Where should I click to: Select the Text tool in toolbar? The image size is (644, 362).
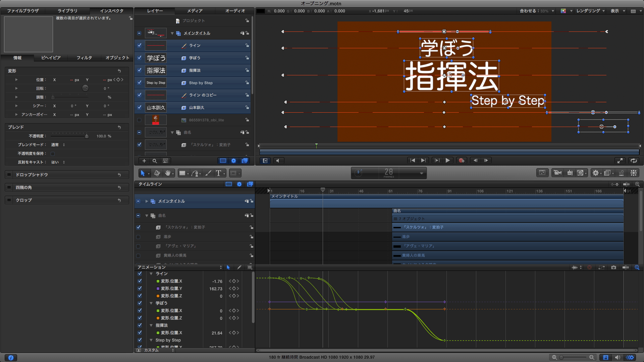pos(218,173)
